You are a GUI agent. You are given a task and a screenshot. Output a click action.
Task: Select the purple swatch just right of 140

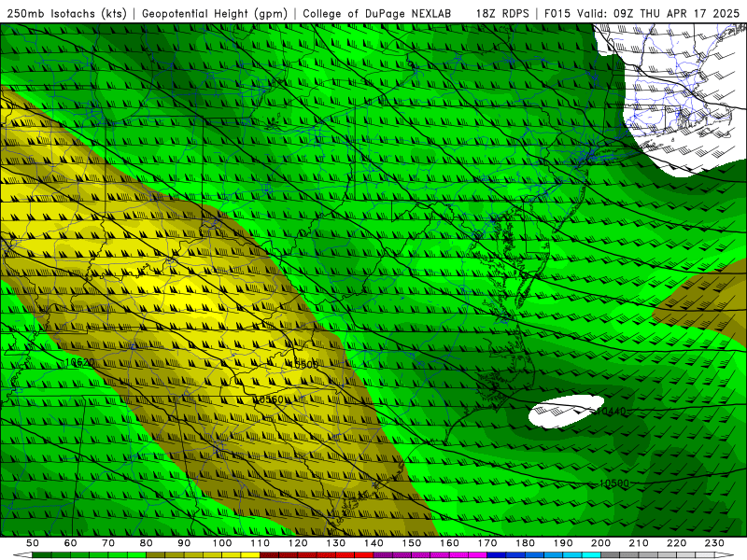tap(383, 555)
